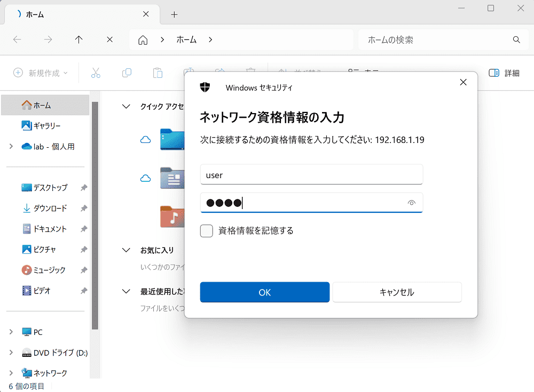Select DVD ドライブ (D:) in sidebar
The width and height of the screenshot is (534, 392).
click(54, 353)
